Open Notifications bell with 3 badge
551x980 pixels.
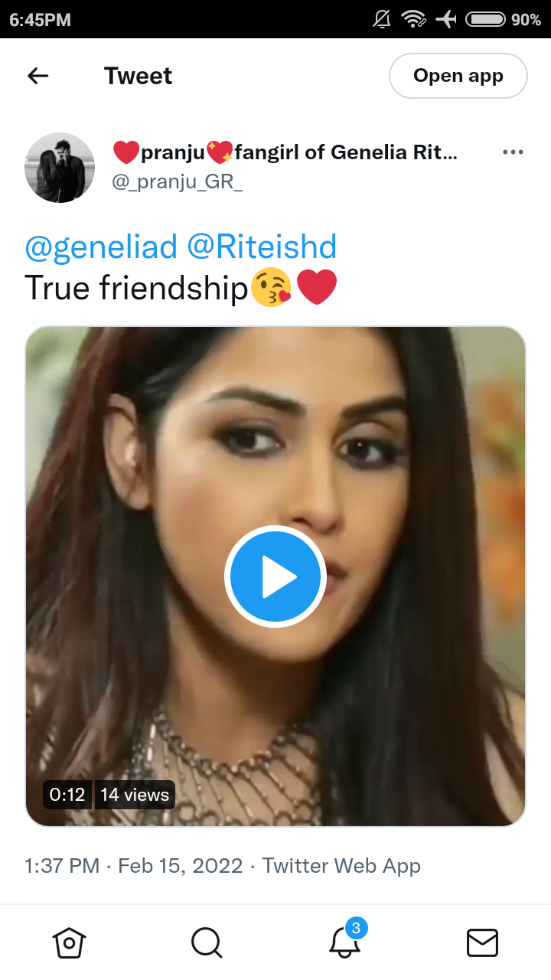pyautogui.click(x=346, y=939)
